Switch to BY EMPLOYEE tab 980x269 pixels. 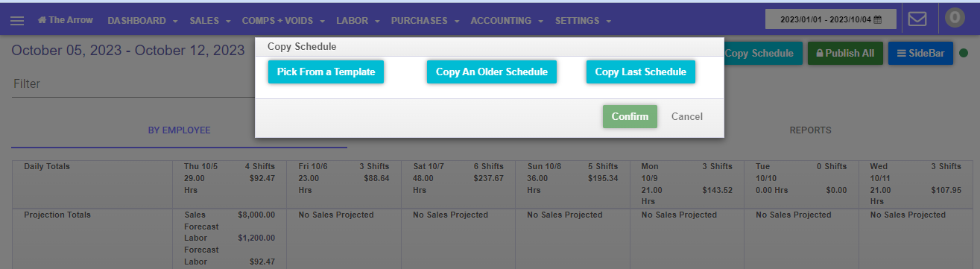pos(179,130)
